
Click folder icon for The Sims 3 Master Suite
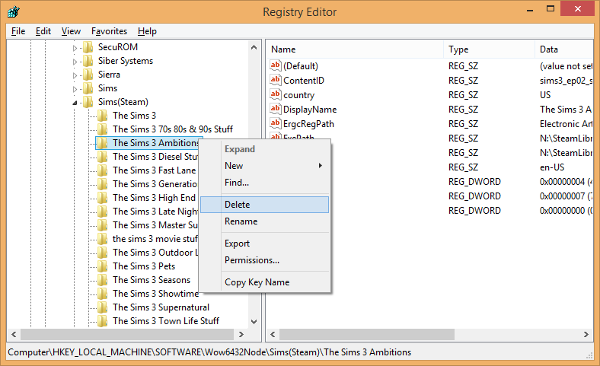[x=102, y=225]
